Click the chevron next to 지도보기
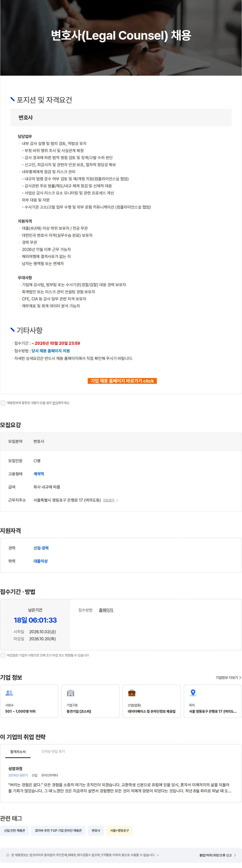The width and height of the screenshot is (242, 868). (117, 500)
